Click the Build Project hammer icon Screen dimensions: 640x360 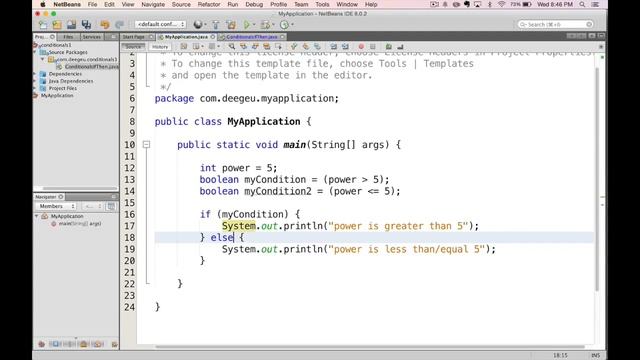point(216,24)
